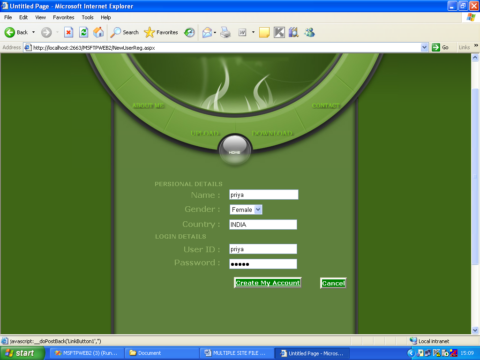Open the Gender dropdown showing Female
The height and width of the screenshot is (360, 480).
pos(246,210)
